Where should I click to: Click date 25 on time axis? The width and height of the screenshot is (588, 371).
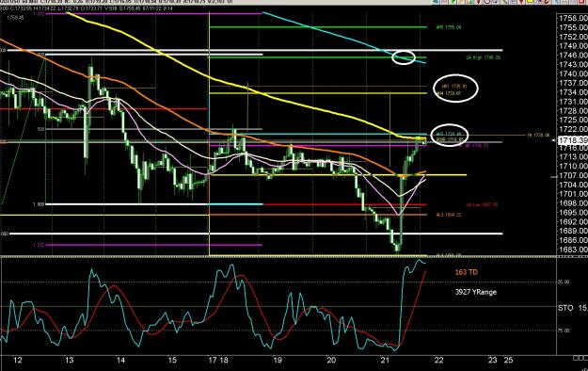(508, 360)
